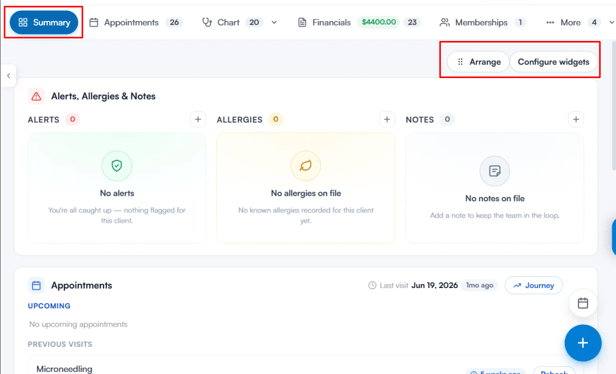
Task: Click the No notes document icon
Action: click(495, 171)
